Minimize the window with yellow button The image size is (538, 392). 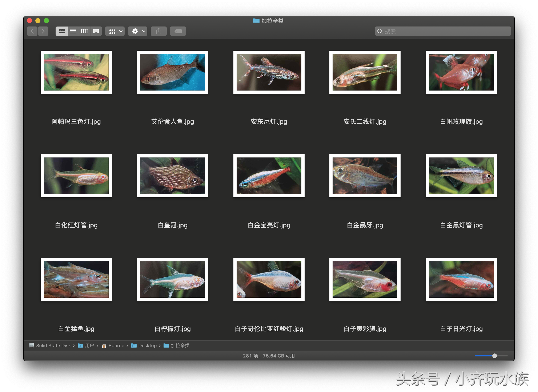click(x=38, y=21)
